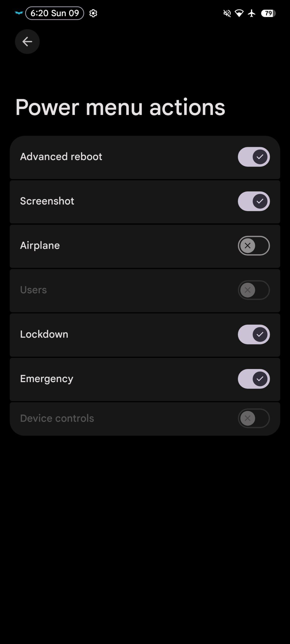
Task: Tap the bat logo in status bar
Action: click(x=19, y=13)
